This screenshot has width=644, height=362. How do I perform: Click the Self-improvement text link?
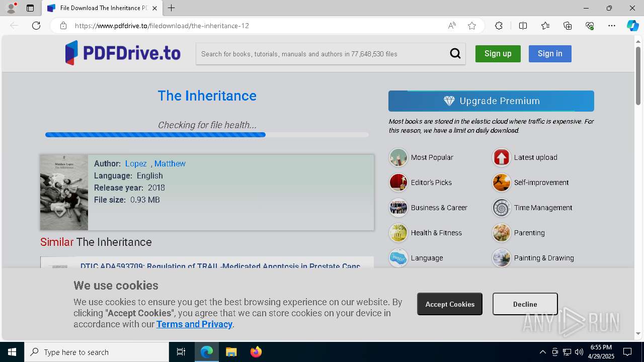point(541,183)
